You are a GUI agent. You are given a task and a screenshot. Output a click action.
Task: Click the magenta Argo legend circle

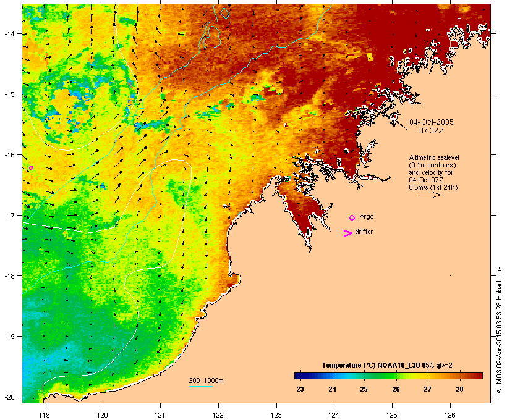[x=352, y=218]
